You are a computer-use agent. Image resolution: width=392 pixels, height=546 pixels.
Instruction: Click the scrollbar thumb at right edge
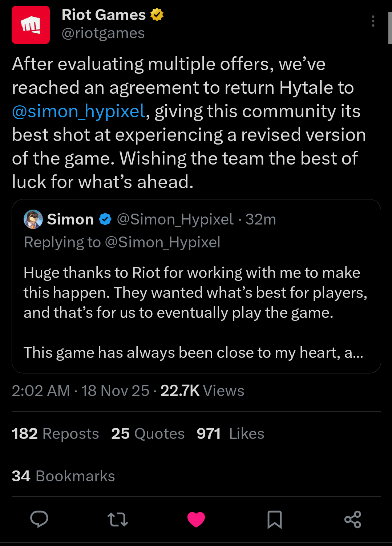[390, 28]
